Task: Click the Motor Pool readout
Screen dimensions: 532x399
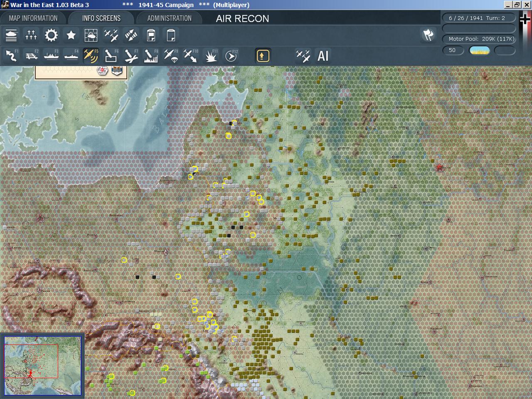Action: [479, 39]
